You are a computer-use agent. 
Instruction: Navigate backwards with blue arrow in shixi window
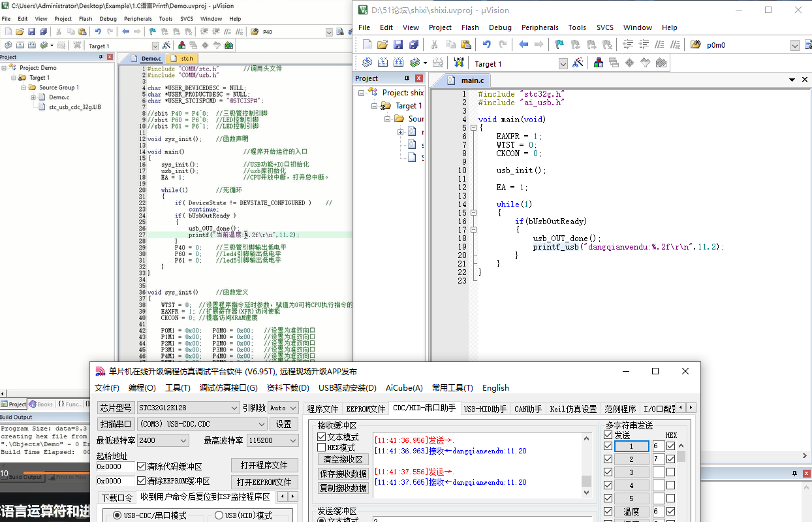point(523,44)
